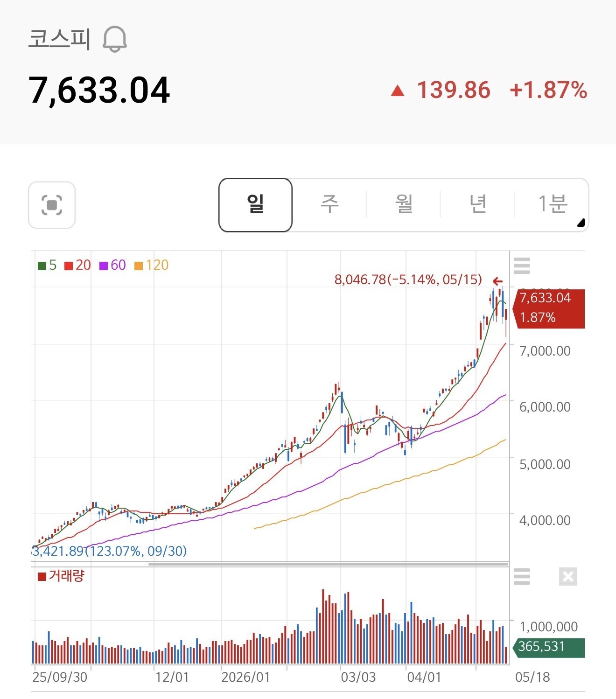Image resolution: width=616 pixels, height=699 pixels.
Task: Close the volume panel with X
Action: (568, 577)
